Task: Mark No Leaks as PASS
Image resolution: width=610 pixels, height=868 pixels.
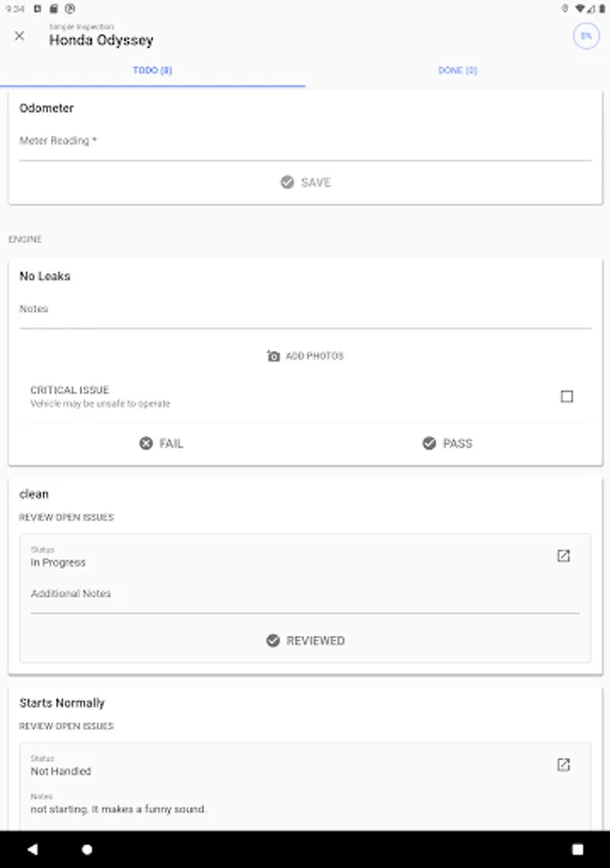Action: [447, 444]
